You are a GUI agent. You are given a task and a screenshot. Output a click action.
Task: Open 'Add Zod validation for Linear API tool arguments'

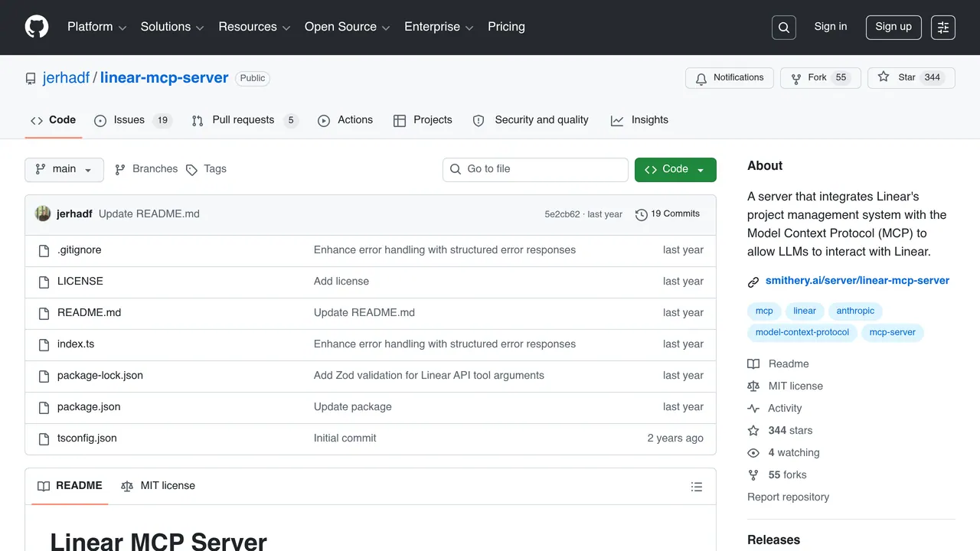pyautogui.click(x=429, y=376)
